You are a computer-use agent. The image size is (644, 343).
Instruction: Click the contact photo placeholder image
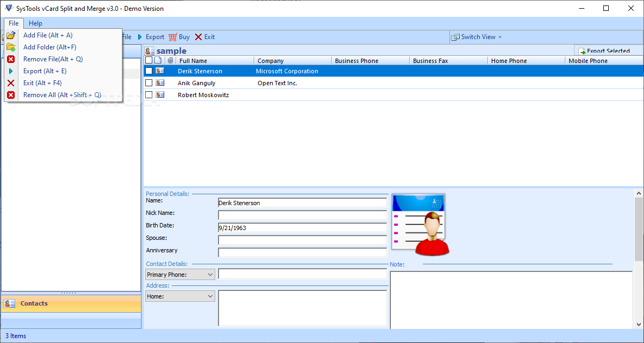point(420,225)
